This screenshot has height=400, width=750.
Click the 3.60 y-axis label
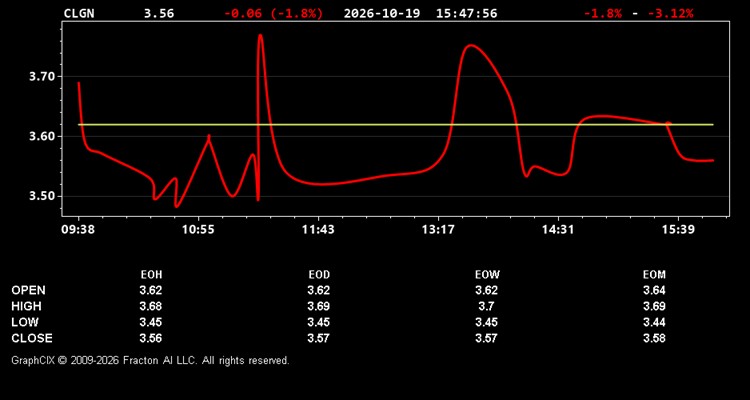[x=42, y=136]
